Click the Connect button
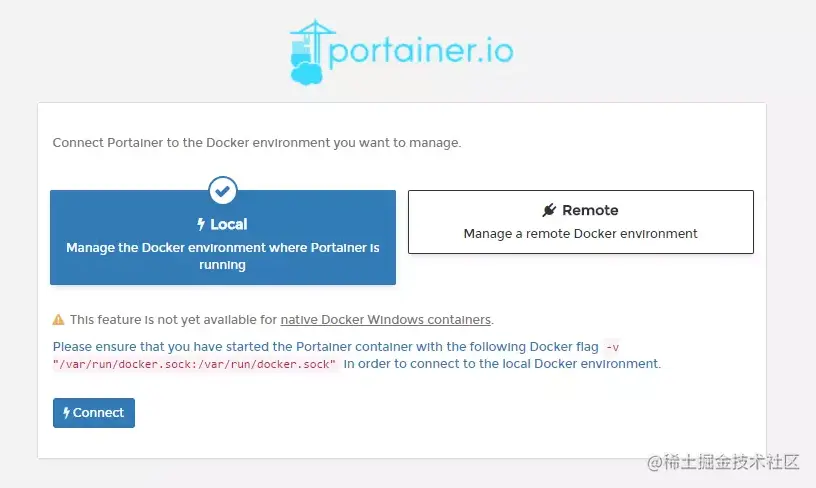 [94, 413]
